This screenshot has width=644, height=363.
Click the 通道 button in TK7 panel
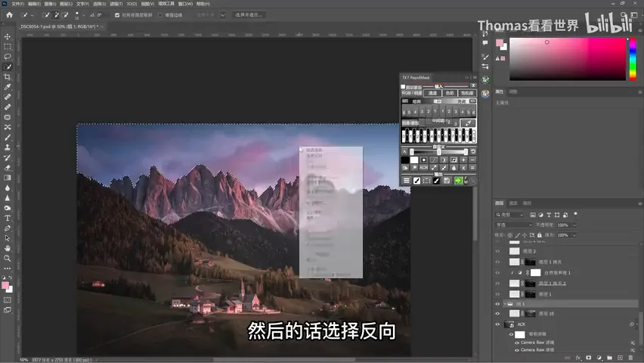(x=433, y=93)
